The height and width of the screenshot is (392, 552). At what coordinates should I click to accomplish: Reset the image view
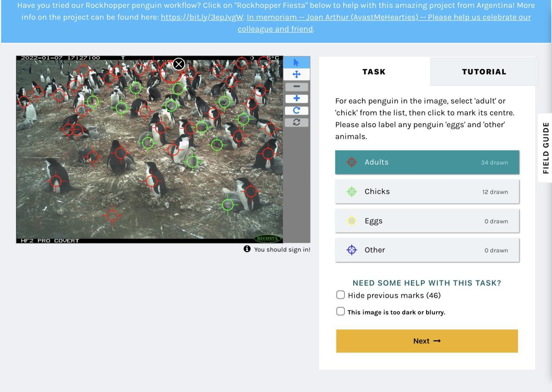(296, 122)
